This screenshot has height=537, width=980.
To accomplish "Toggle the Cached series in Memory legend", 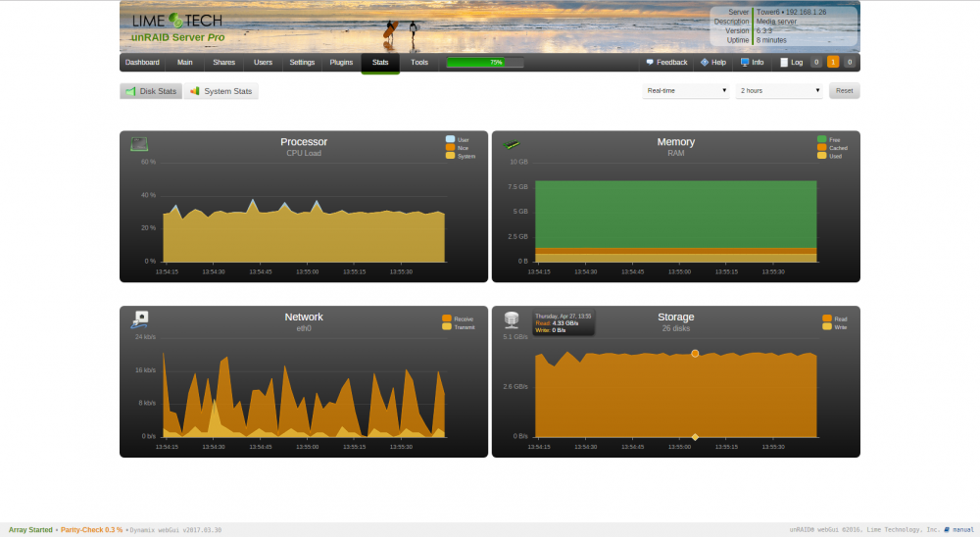I will [832, 148].
